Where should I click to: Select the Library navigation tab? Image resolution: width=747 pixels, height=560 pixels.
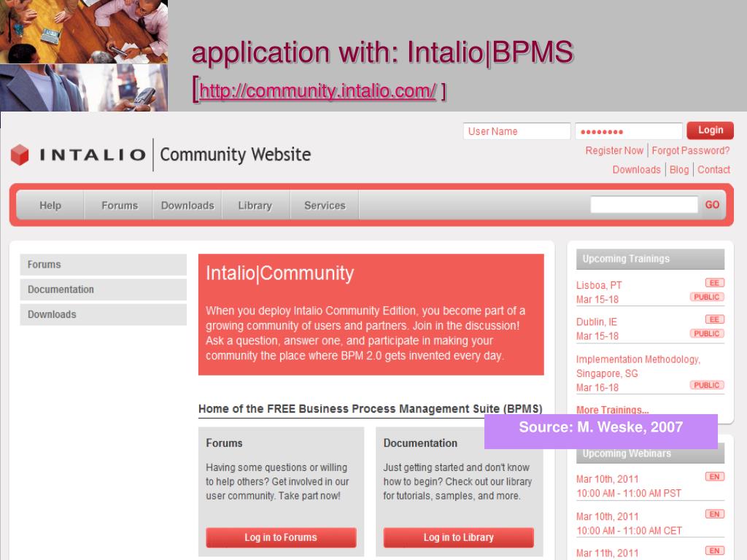click(255, 205)
